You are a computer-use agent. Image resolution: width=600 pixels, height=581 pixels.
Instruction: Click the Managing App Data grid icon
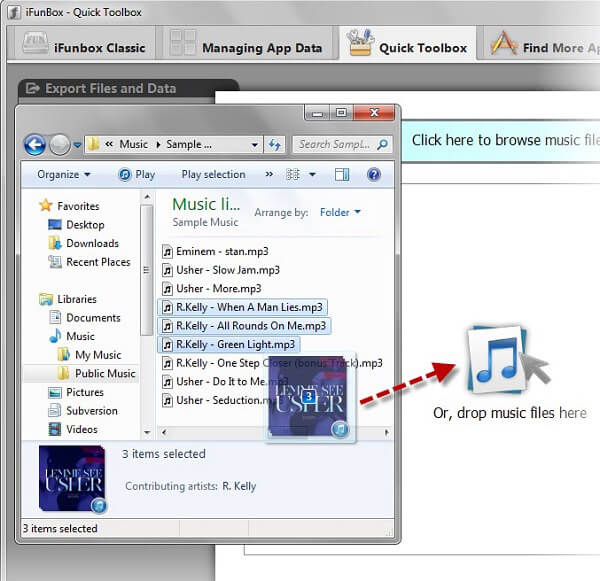click(183, 42)
